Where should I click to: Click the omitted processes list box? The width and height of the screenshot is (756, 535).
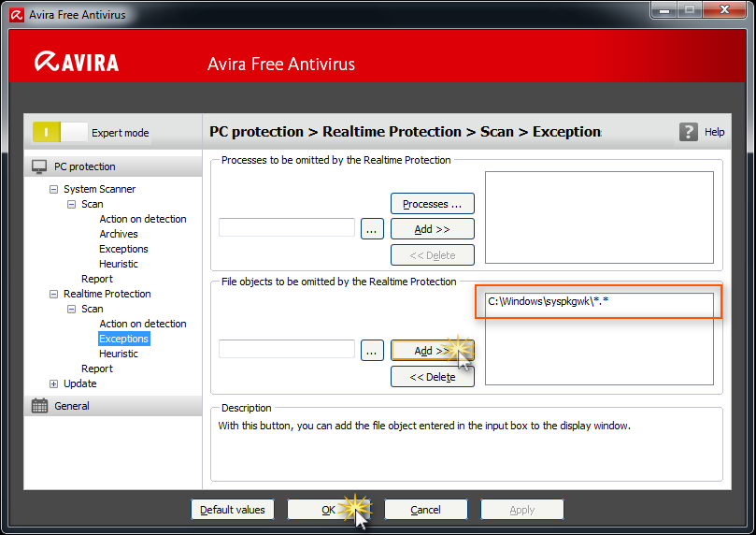coord(599,218)
